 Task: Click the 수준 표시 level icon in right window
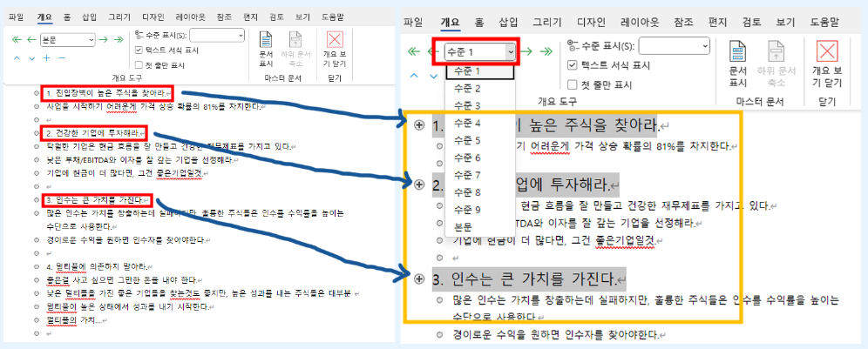(x=573, y=45)
